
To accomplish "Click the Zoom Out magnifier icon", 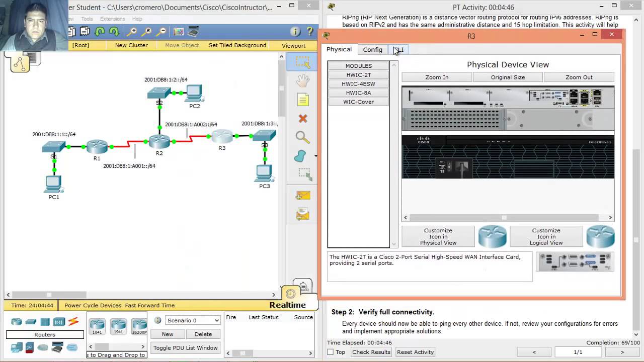I will tap(162, 32).
